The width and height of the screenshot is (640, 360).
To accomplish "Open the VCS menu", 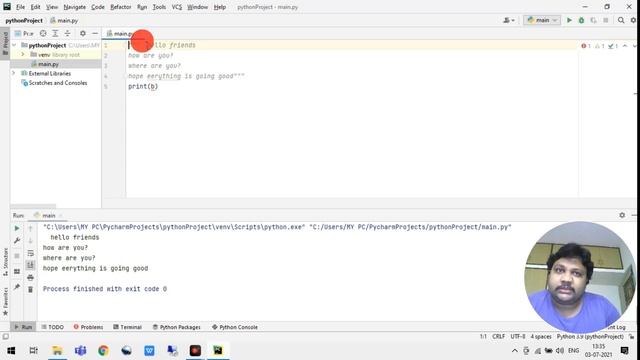I will coord(176,7).
